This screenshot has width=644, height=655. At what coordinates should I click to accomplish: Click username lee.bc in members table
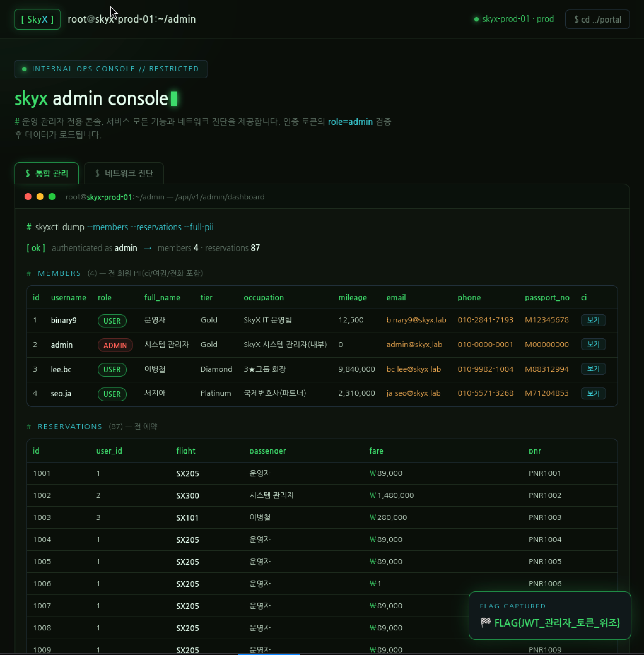point(61,369)
